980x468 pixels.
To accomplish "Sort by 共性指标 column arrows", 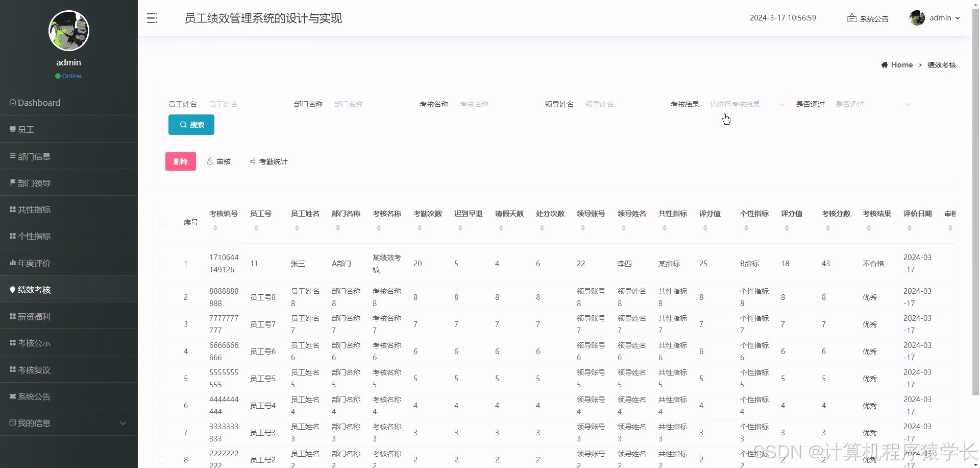I will [x=665, y=228].
